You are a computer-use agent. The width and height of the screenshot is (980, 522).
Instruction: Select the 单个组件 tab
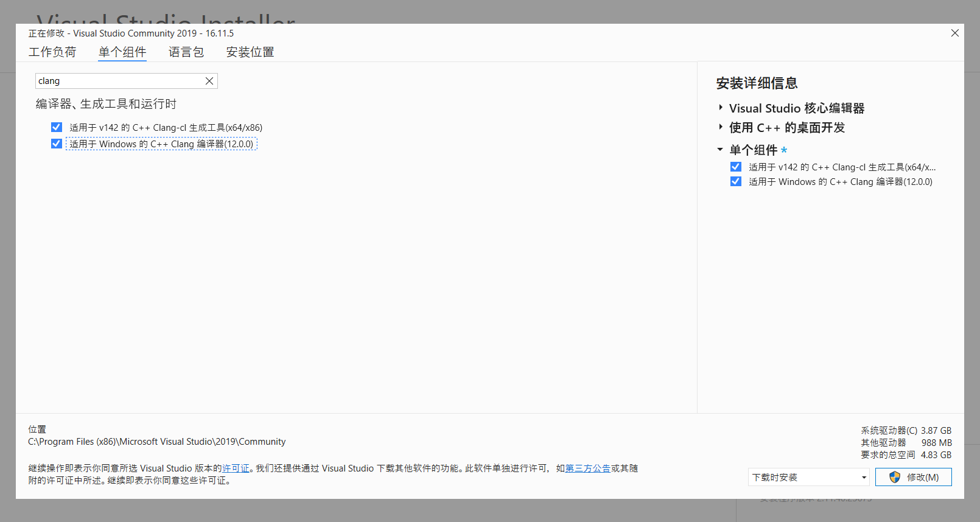[122, 52]
